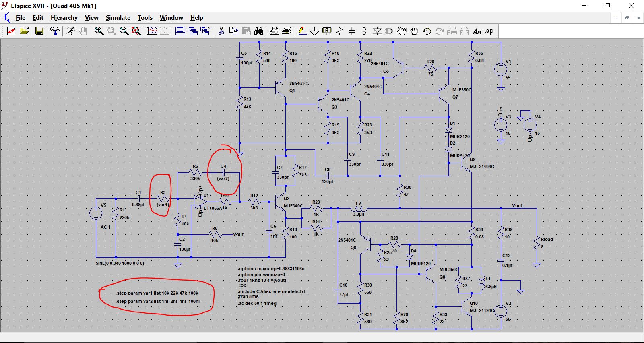Select the Cut scissors tool
Viewport: 644px width, 343px height.
(221, 31)
